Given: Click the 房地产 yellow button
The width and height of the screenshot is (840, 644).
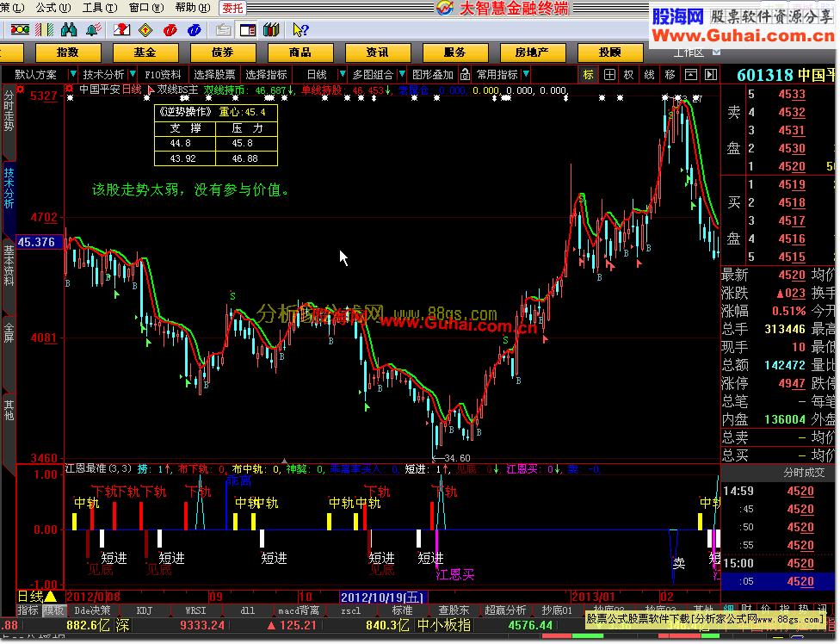Looking at the screenshot, I should (x=532, y=53).
